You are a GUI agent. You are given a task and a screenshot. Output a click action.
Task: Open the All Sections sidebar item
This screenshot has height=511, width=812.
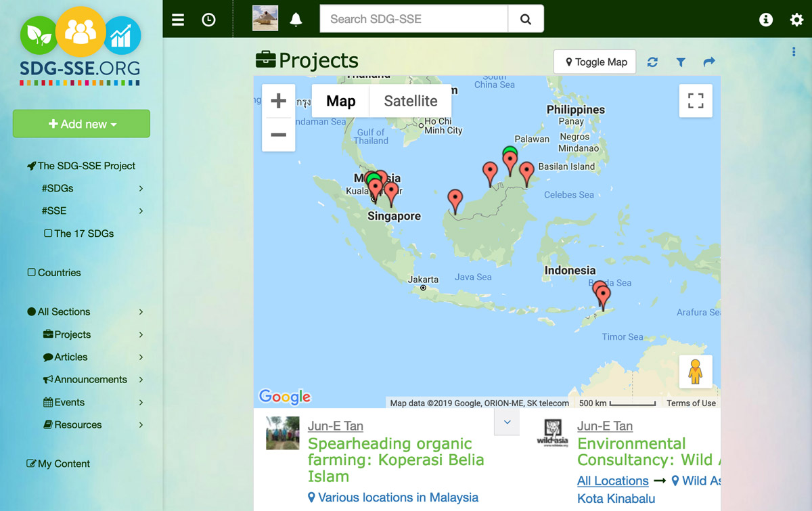tap(59, 312)
